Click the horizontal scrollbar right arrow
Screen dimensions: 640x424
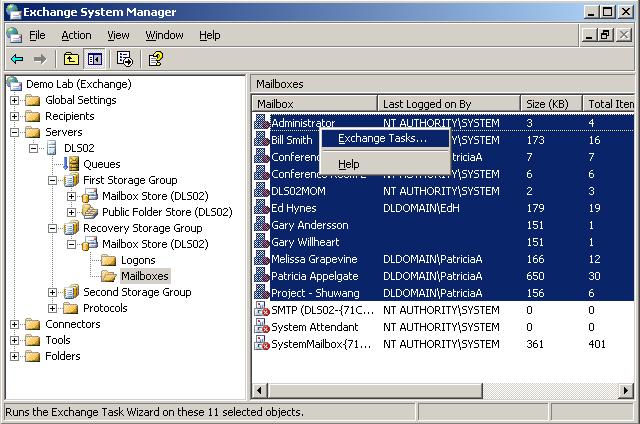pos(626,391)
